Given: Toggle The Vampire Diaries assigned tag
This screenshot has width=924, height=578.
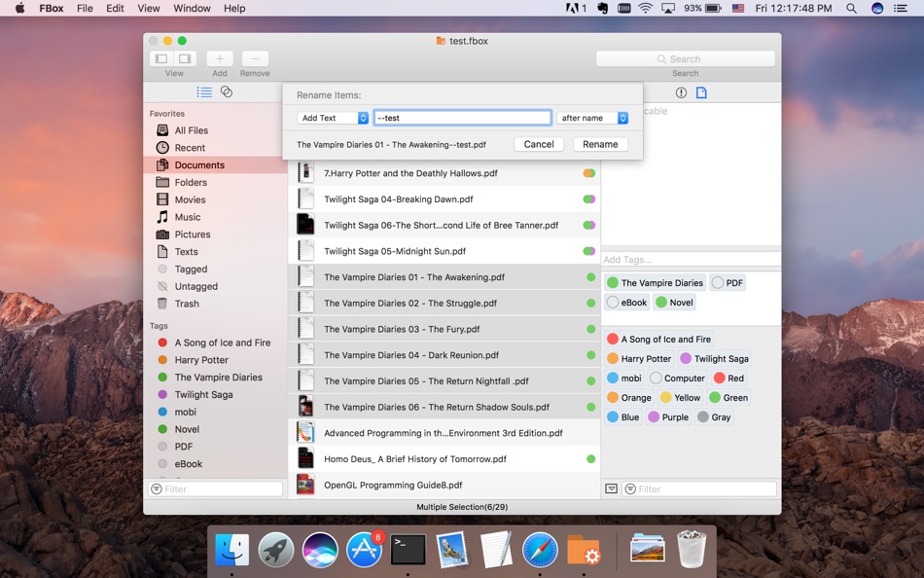Looking at the screenshot, I should click(x=655, y=283).
